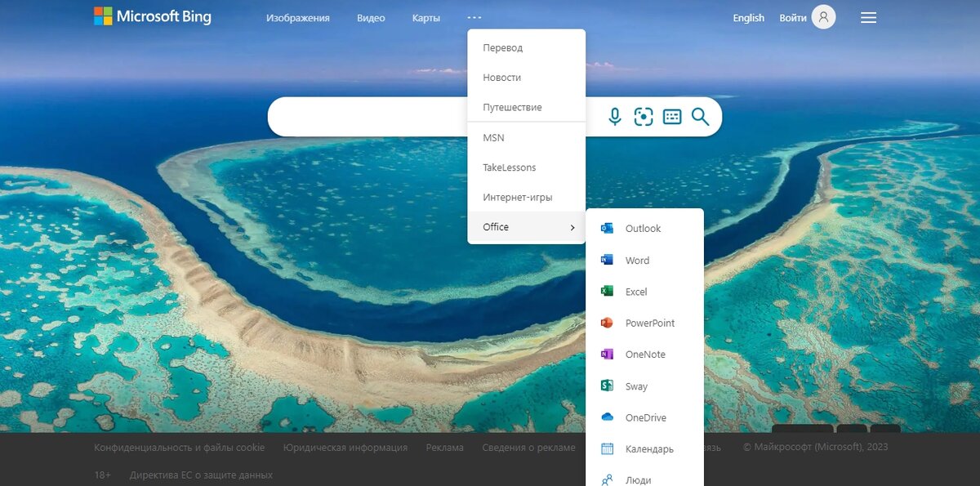Open Конфиденциальность и файлы cookie footer link
Screen dimensions: 980x486
point(180,448)
